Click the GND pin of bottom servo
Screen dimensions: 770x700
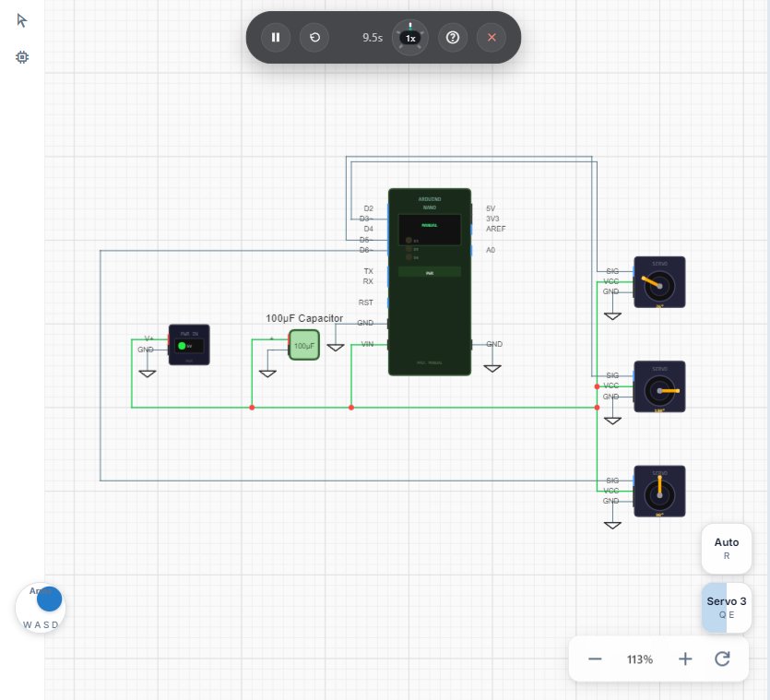[610, 501]
